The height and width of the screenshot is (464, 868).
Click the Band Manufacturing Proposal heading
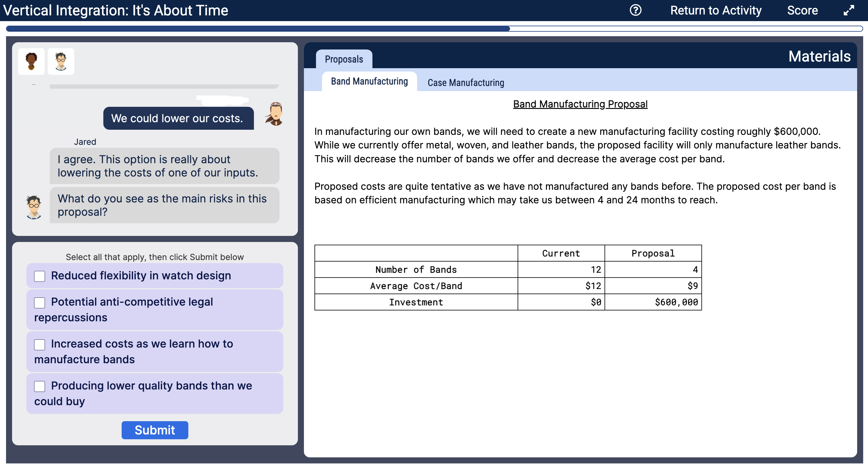pyautogui.click(x=580, y=104)
